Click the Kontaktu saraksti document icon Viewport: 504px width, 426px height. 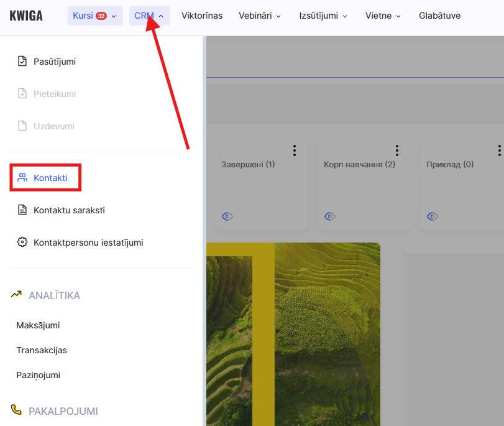pos(22,210)
